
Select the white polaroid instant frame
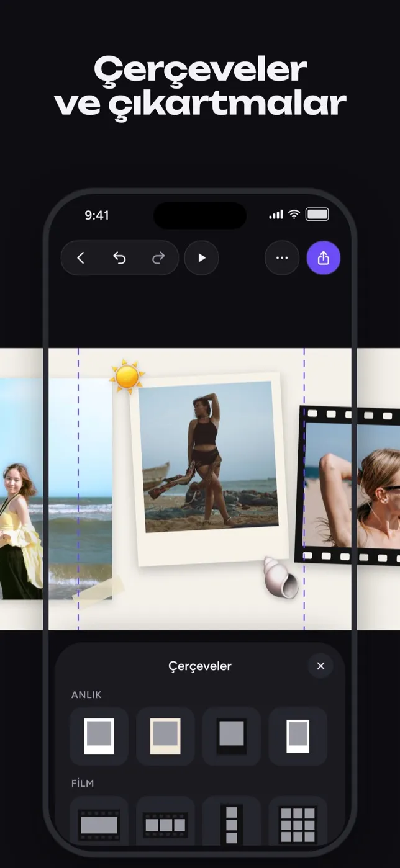click(99, 736)
